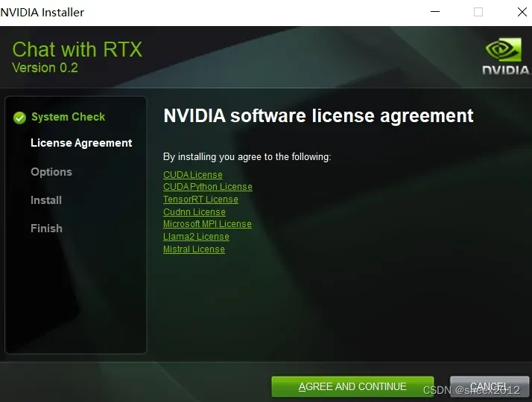View the TensorRT License
The image size is (532, 402).
click(200, 200)
